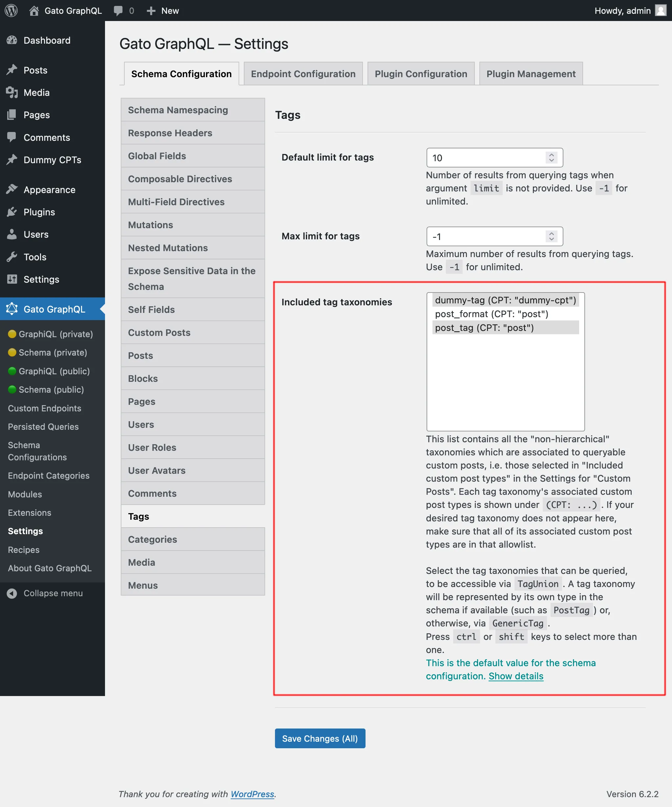Click the Plugins plug icon
This screenshot has width=672, height=807.
(12, 212)
